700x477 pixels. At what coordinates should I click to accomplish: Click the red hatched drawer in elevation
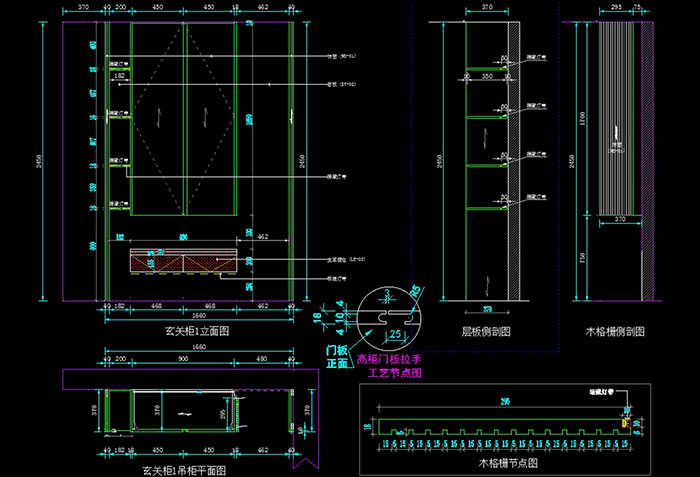pos(182,261)
